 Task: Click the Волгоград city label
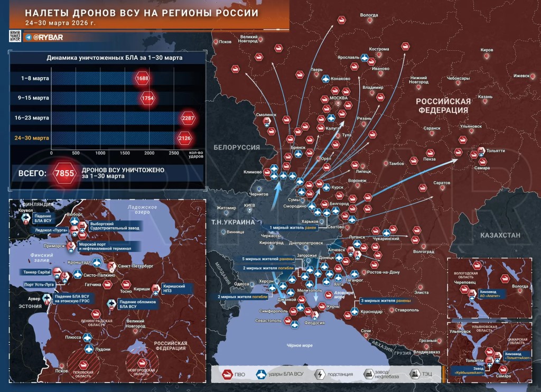click(x=423, y=251)
